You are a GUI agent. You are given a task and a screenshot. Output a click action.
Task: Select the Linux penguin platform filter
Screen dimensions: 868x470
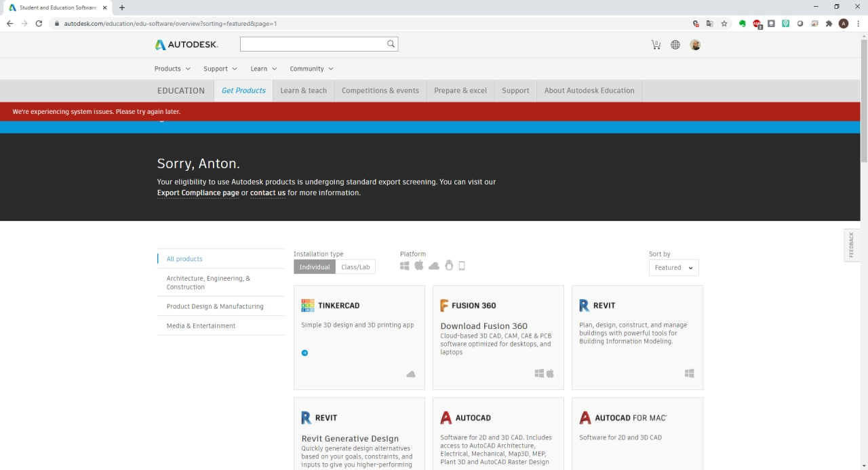pos(449,265)
